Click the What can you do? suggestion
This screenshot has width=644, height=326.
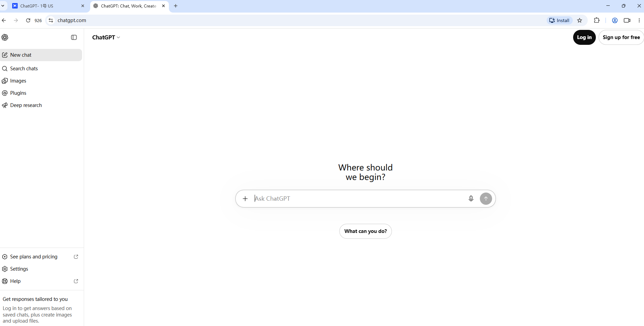pyautogui.click(x=366, y=231)
